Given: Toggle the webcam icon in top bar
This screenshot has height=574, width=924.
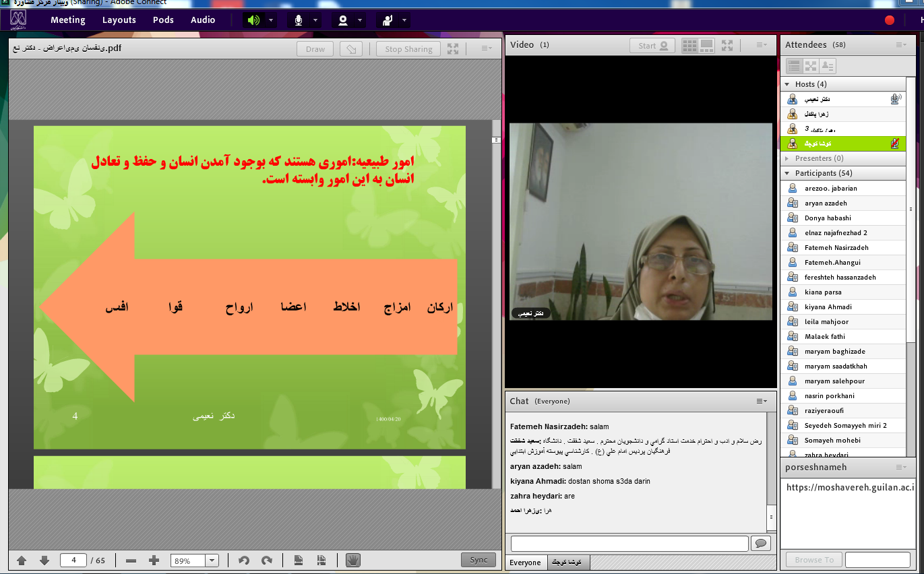Looking at the screenshot, I should 343,20.
